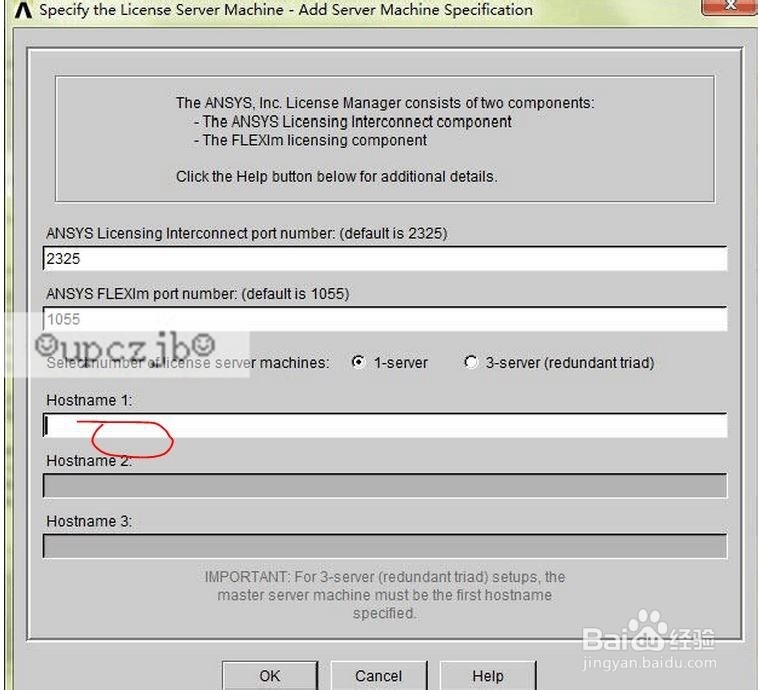Click 'The FLEXlm licensing component' line
This screenshot has height=690, width=758.
click(310, 140)
